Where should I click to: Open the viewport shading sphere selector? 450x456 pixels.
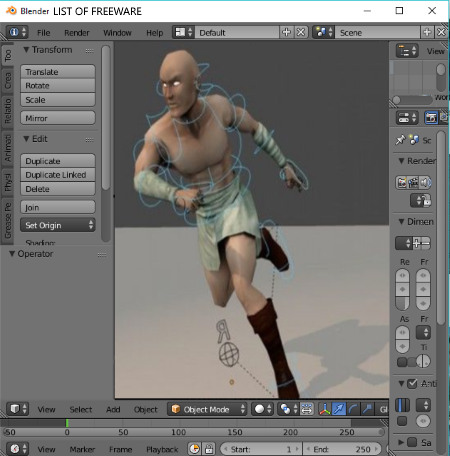pyautogui.click(x=263, y=409)
